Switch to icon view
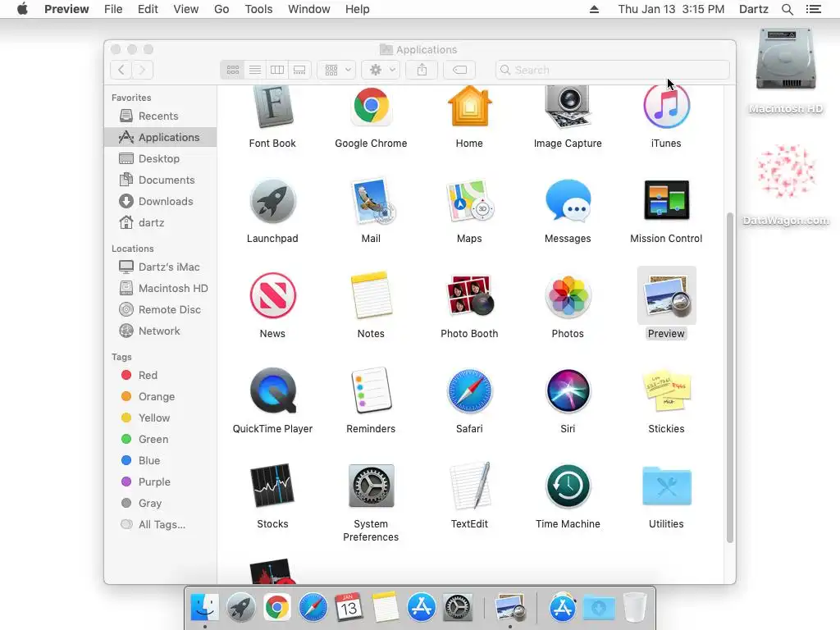 click(232, 70)
